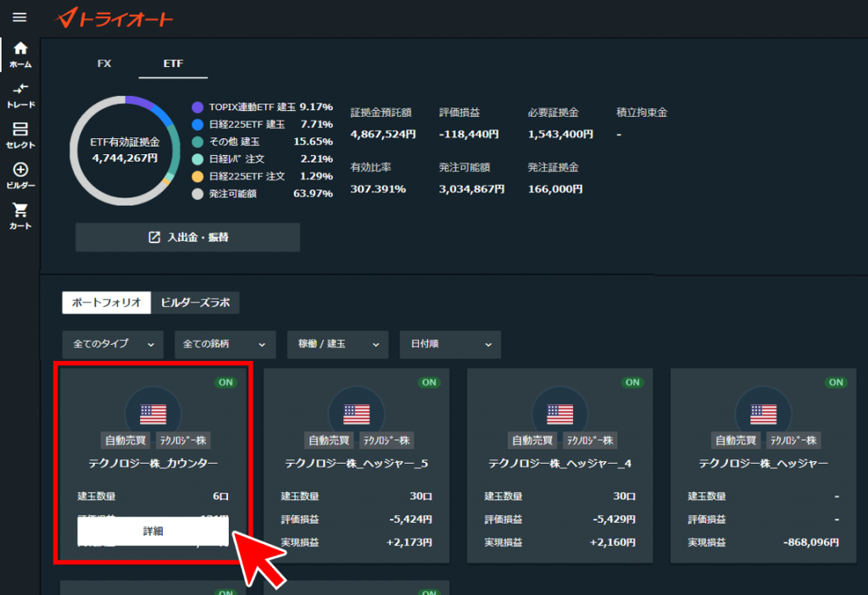Click 自動売買 tag on ヘッジャー_4 card
This screenshot has height=595, width=868.
click(x=532, y=441)
